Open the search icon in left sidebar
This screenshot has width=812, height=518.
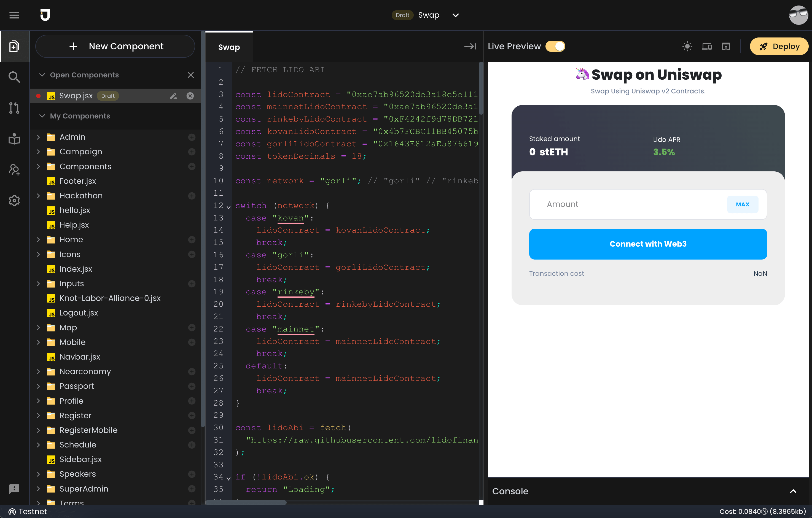14,77
